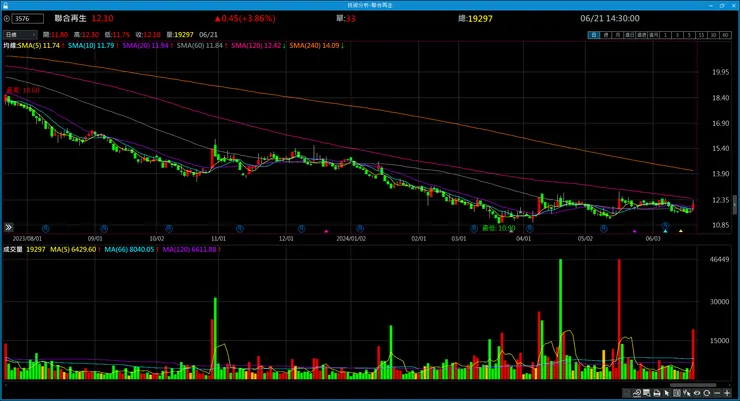Image resolution: width=740 pixels, height=401 pixels.
Task: Click the purple triangle event marker before 06/03
Action: pyautogui.click(x=635, y=231)
